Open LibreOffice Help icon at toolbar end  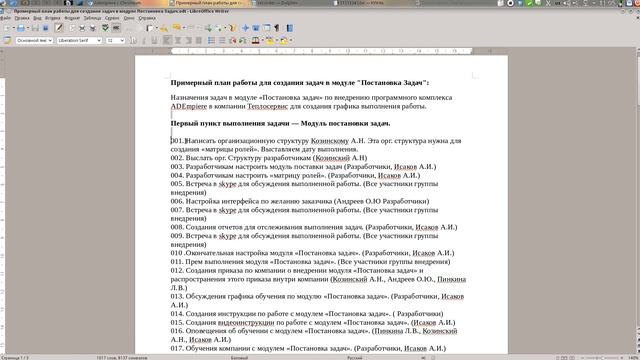(x=290, y=28)
